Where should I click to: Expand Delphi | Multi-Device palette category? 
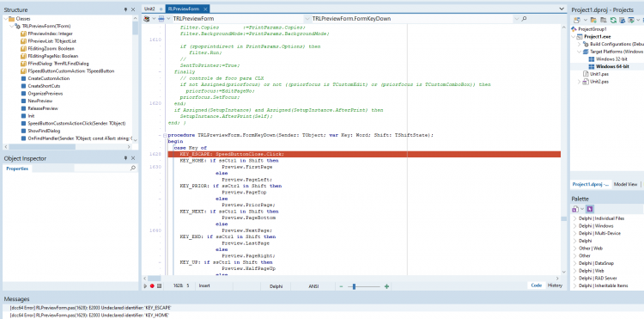pos(575,234)
